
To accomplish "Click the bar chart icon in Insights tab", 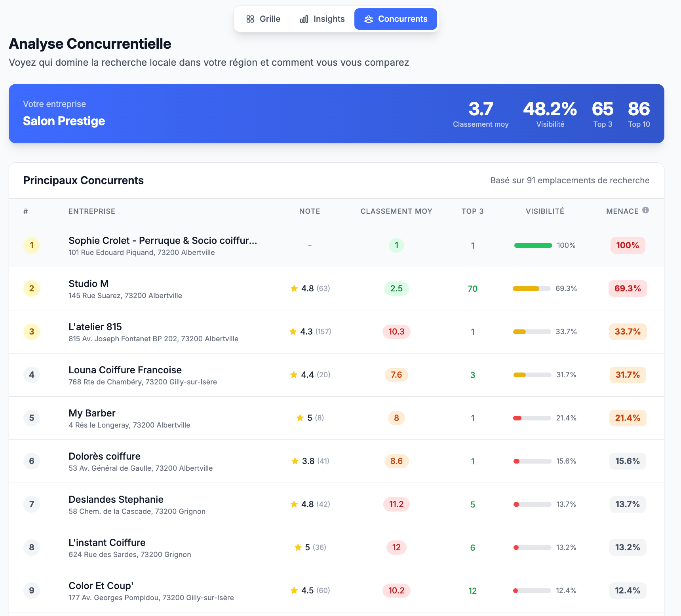I will (x=304, y=19).
